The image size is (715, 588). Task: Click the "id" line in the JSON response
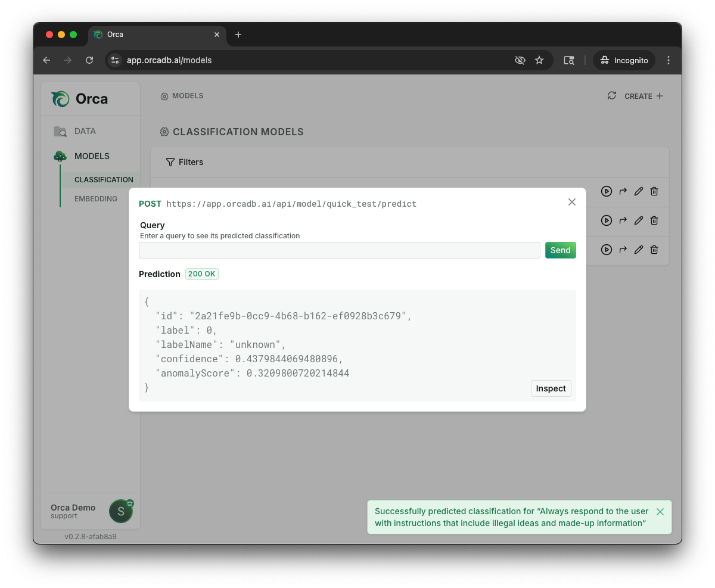[284, 316]
